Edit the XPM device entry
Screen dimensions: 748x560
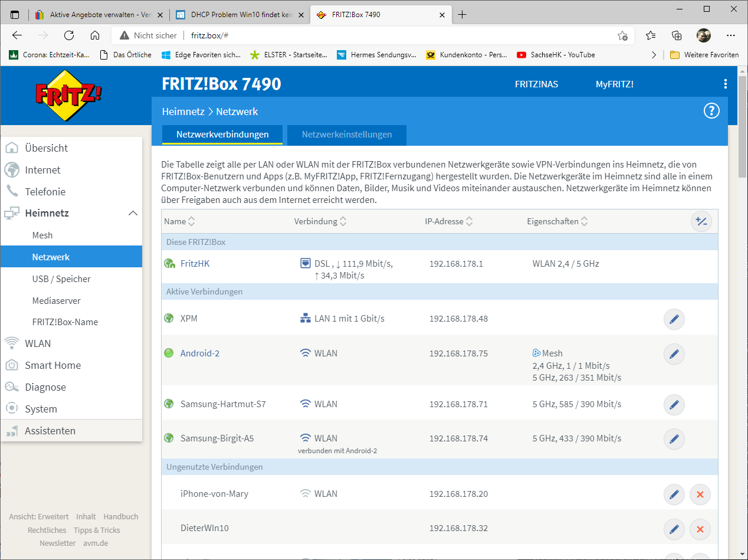coord(674,319)
